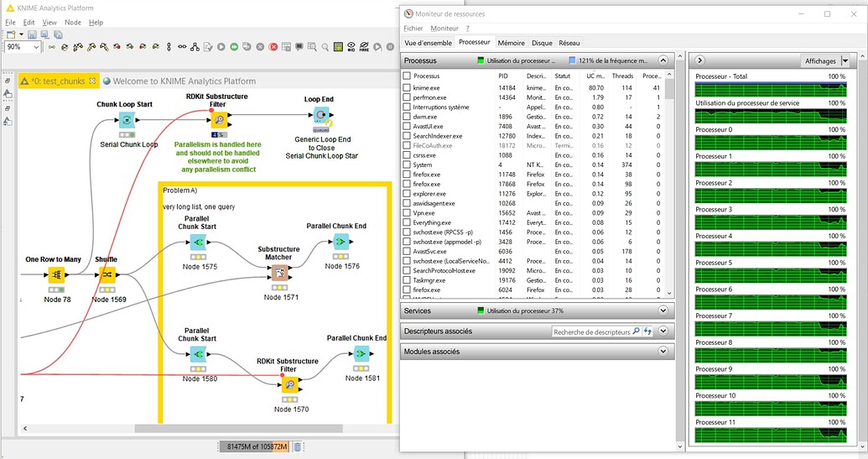Open the Moniteur menu in Resource Monitor
The width and height of the screenshot is (868, 459).
[x=444, y=29]
